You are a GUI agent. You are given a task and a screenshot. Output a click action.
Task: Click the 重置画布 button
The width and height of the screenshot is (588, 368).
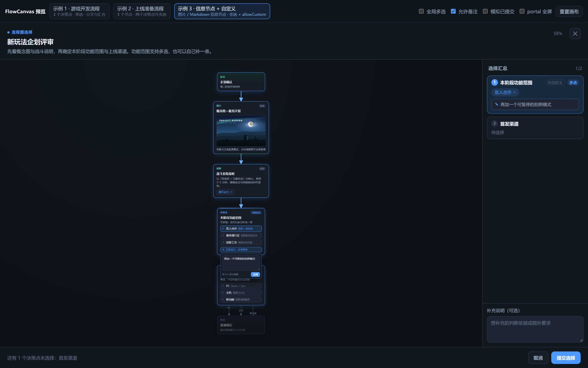click(569, 11)
